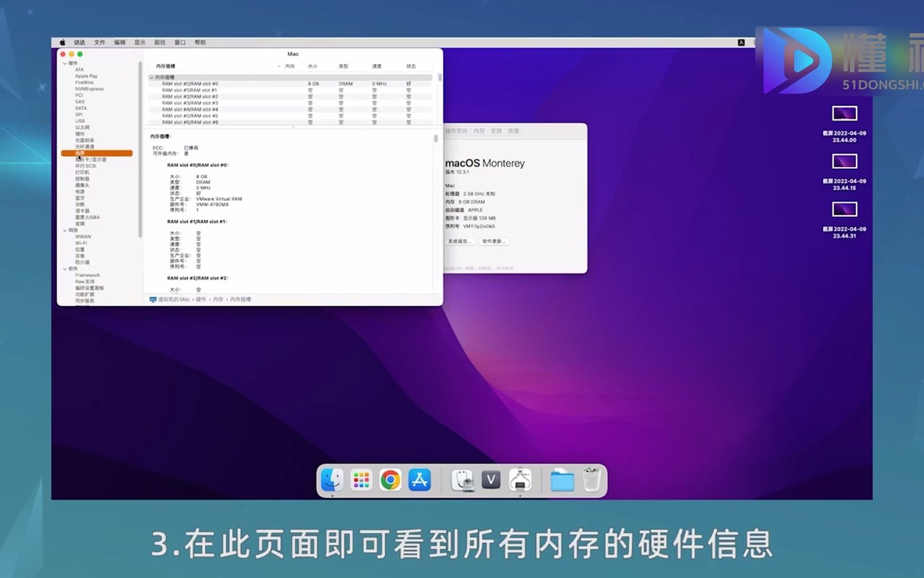
Task: Open the 编辑 menu
Action: 120,42
